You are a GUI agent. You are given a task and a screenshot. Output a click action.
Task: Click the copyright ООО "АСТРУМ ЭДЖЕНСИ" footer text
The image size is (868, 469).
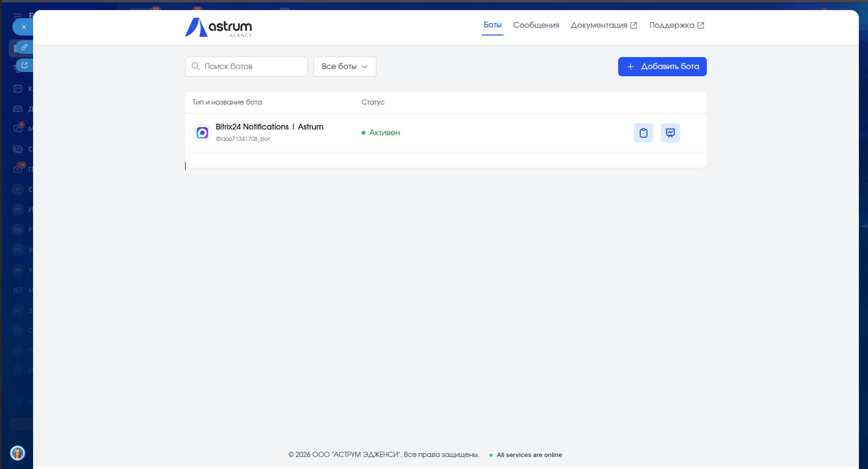[x=384, y=455]
